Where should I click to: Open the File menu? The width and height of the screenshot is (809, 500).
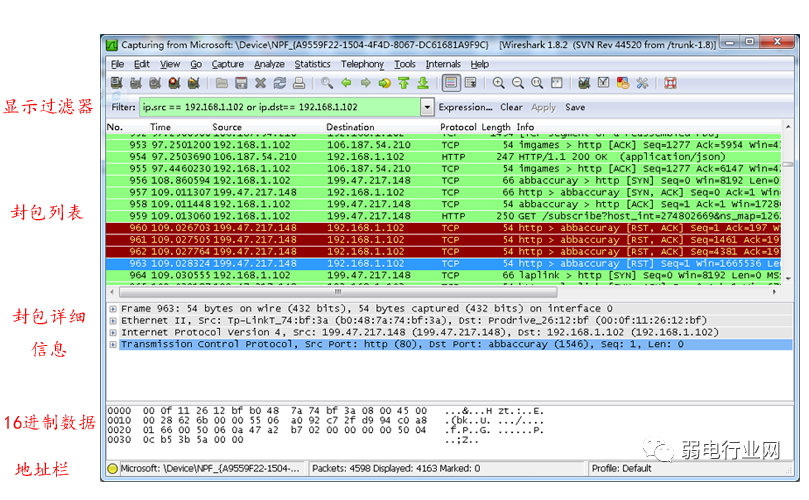118,64
